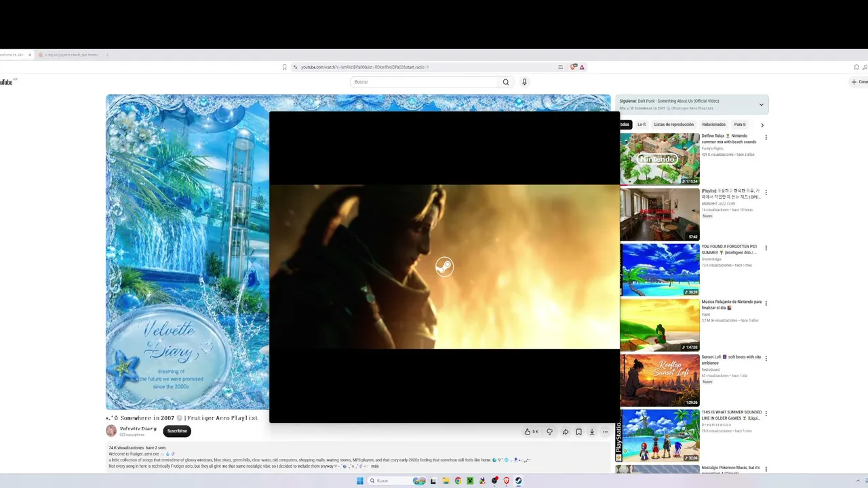This screenshot has height=488, width=868.
Task: Click the bookmark icon in the address bar
Action: point(285,67)
